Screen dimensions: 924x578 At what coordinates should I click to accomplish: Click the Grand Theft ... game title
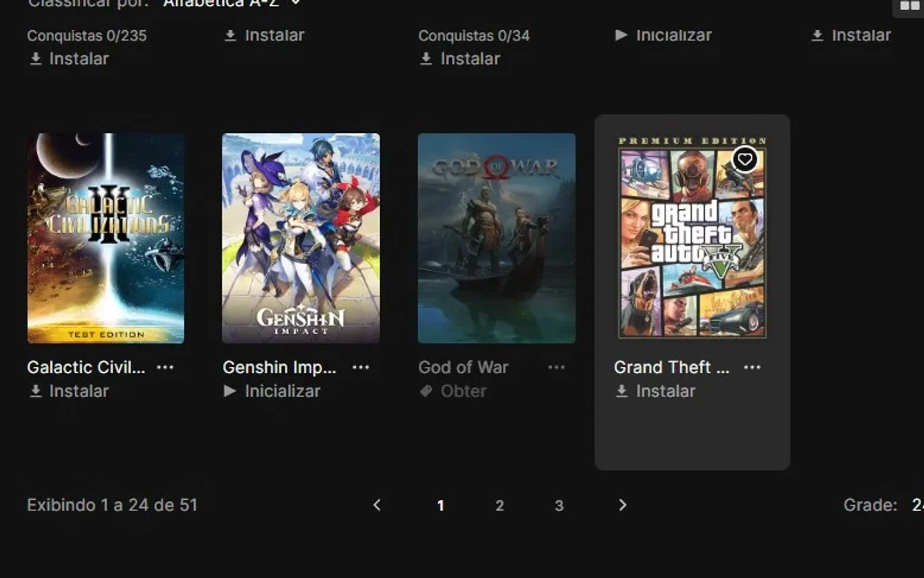coord(672,368)
